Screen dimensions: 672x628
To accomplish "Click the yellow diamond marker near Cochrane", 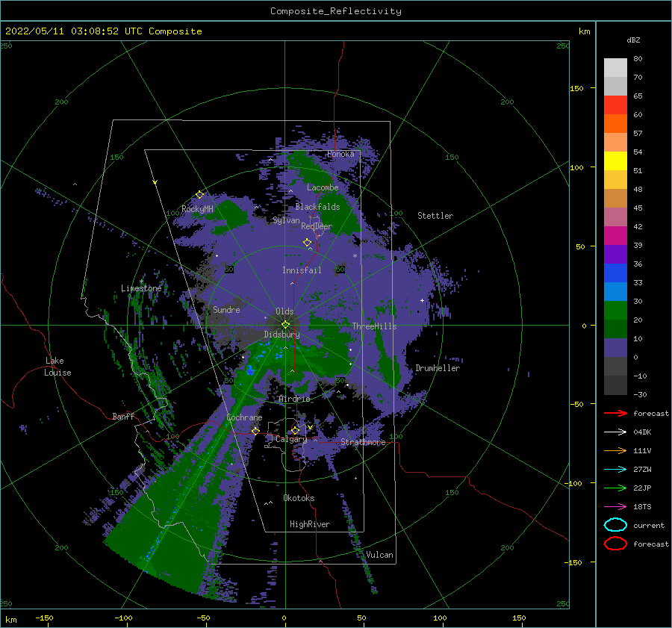I will click(255, 431).
